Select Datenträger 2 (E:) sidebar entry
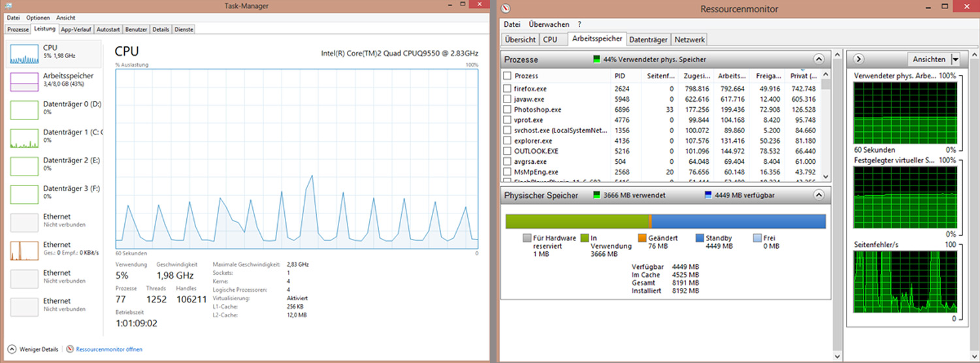The image size is (980, 363). 54,166
